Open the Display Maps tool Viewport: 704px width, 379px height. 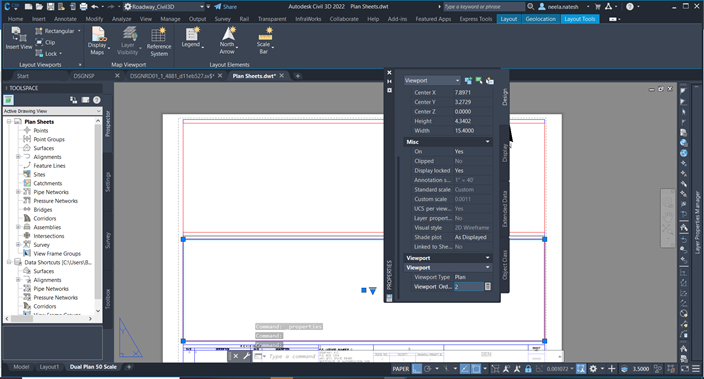tap(97, 40)
